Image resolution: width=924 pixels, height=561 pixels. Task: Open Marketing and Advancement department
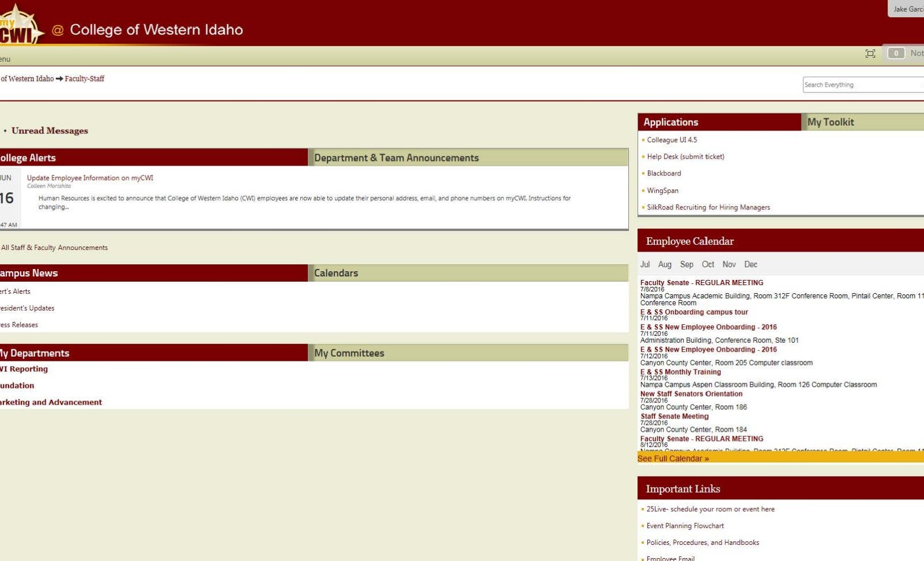pos(51,402)
